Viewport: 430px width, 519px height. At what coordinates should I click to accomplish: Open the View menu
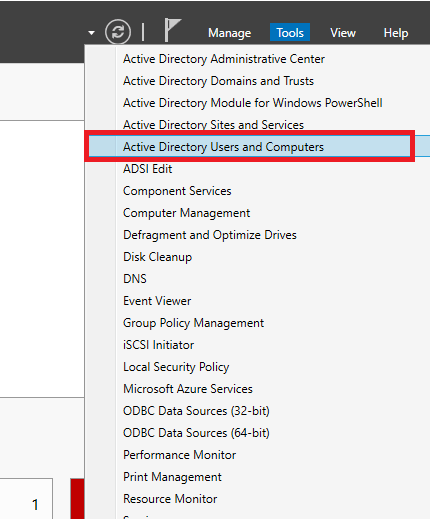pos(343,33)
